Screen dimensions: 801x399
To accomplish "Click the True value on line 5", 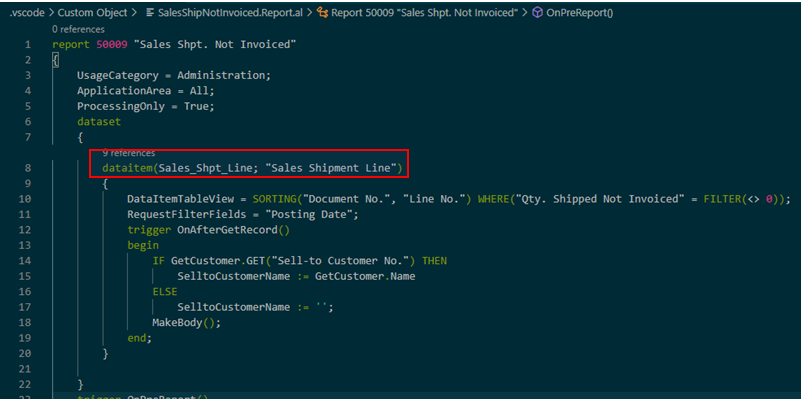I will click(x=196, y=106).
